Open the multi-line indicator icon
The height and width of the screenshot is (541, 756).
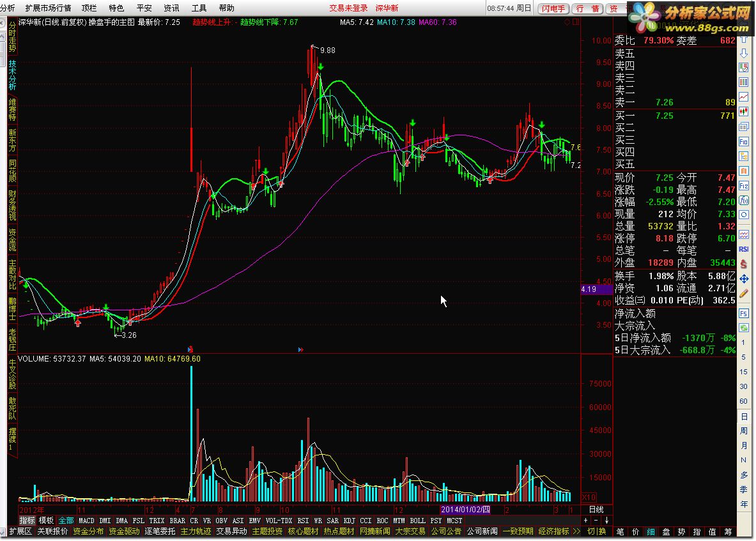click(743, 234)
